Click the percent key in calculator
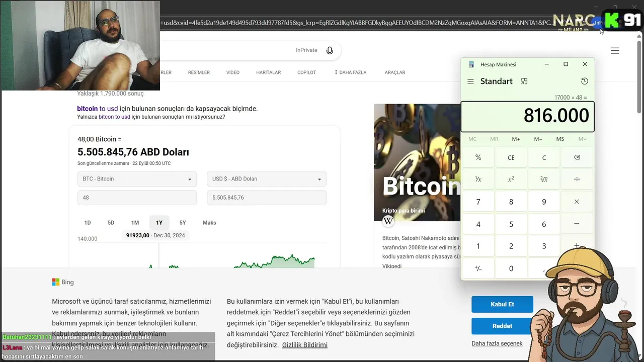The height and width of the screenshot is (362, 644). 478,157
